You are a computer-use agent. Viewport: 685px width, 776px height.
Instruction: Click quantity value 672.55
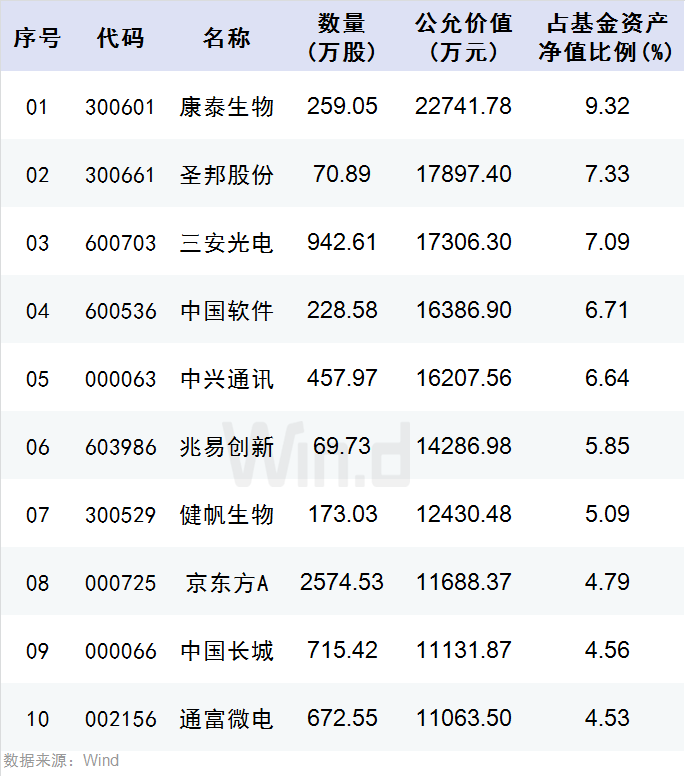(x=342, y=718)
